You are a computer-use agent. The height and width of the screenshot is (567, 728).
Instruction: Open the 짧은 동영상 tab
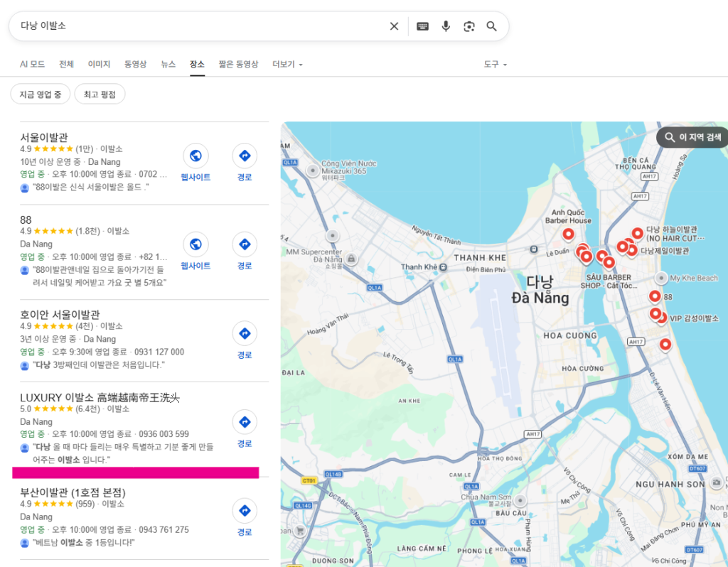click(238, 64)
